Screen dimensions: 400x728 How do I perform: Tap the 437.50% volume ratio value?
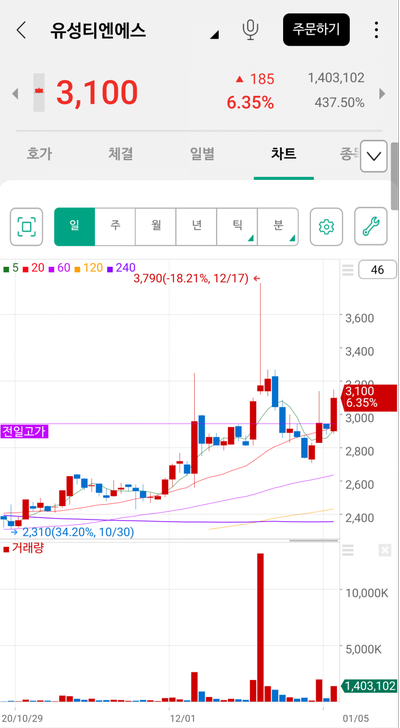coord(339,103)
